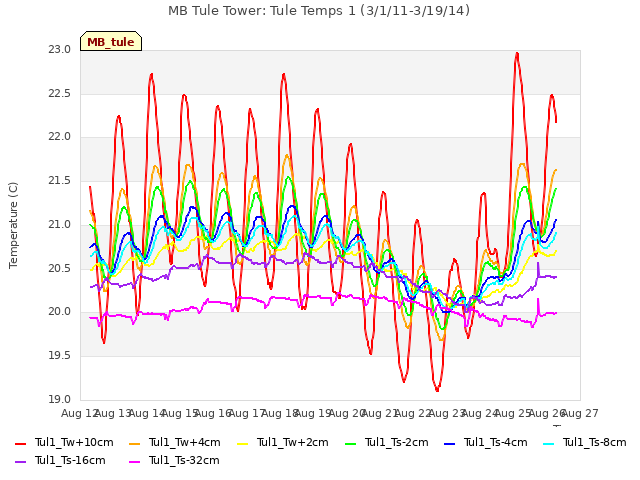Viewport: 640px width, 480px height.
Task: Click the 20.5 y-axis tick label
Action: click(59, 268)
